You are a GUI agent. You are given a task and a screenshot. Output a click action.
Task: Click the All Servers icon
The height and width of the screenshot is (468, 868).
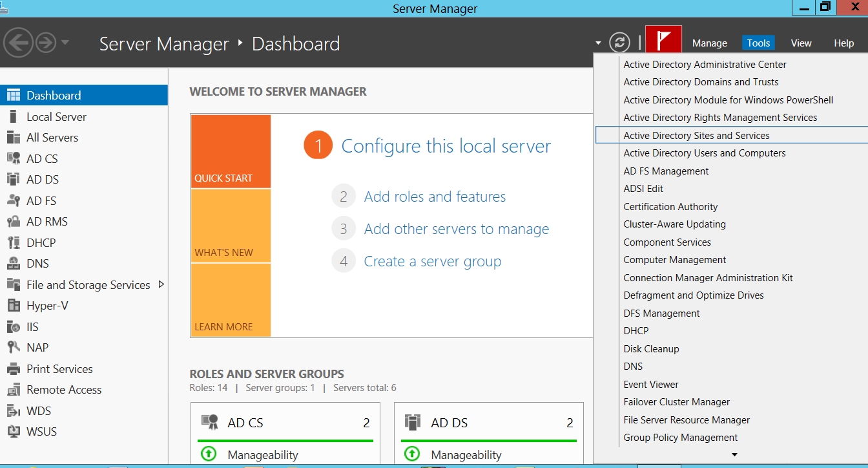(x=14, y=138)
